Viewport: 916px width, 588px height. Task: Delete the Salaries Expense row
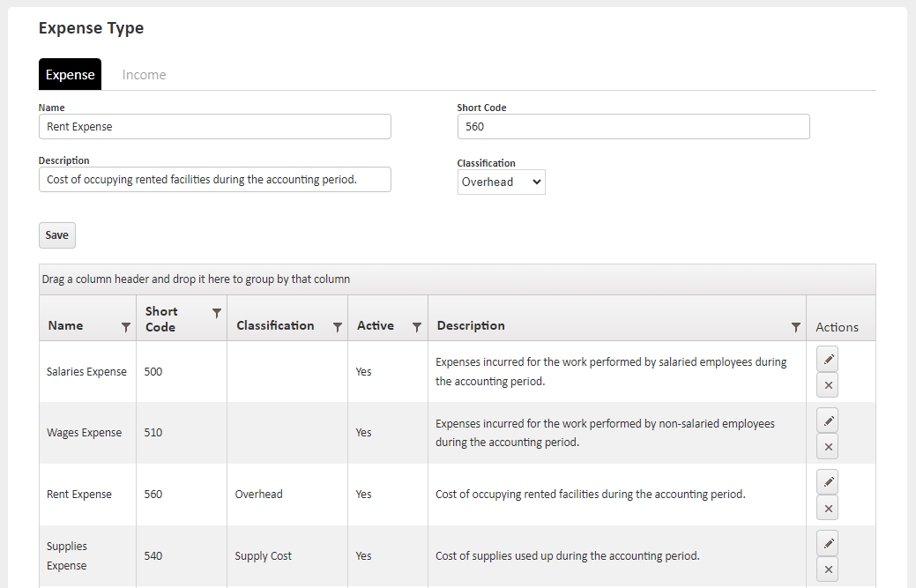coord(827,385)
